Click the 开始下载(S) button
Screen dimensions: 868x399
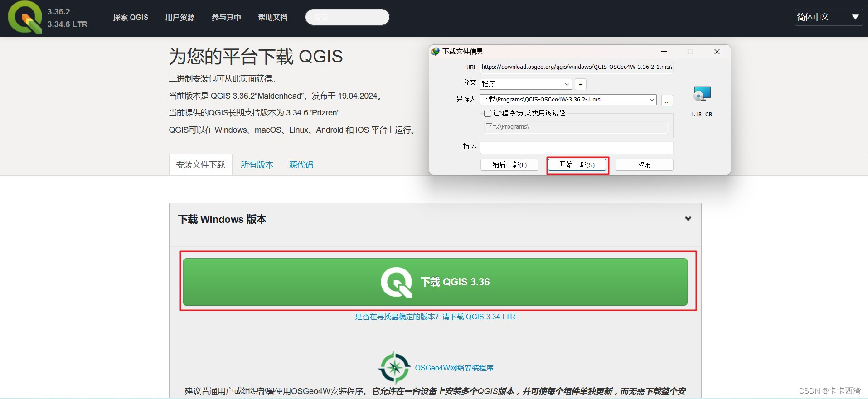577,165
